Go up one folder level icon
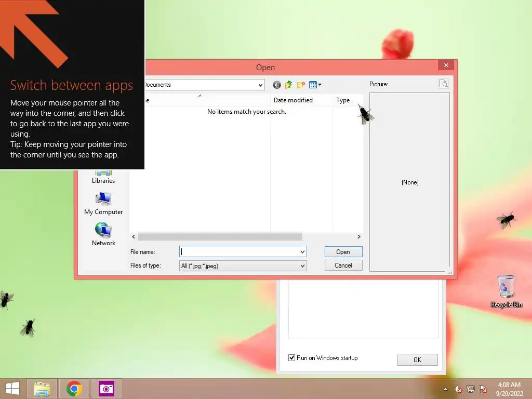Screen dimensions: 532x399 click(x=289, y=85)
